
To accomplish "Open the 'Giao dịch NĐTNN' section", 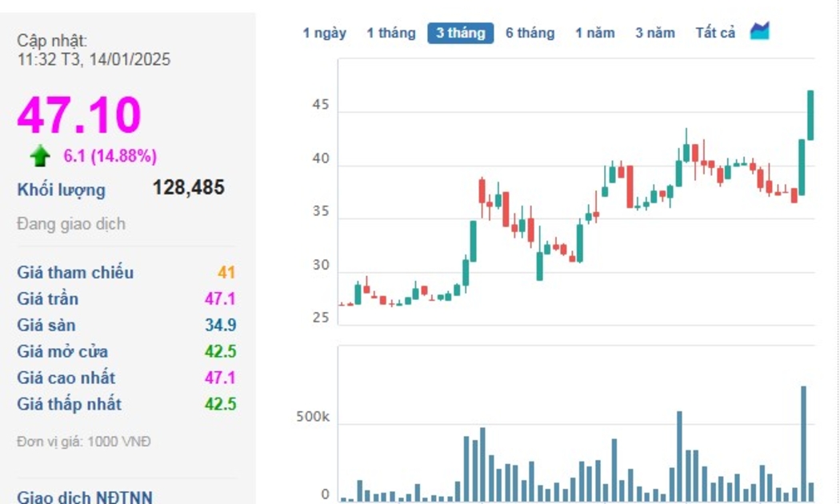I will pyautogui.click(x=85, y=497).
